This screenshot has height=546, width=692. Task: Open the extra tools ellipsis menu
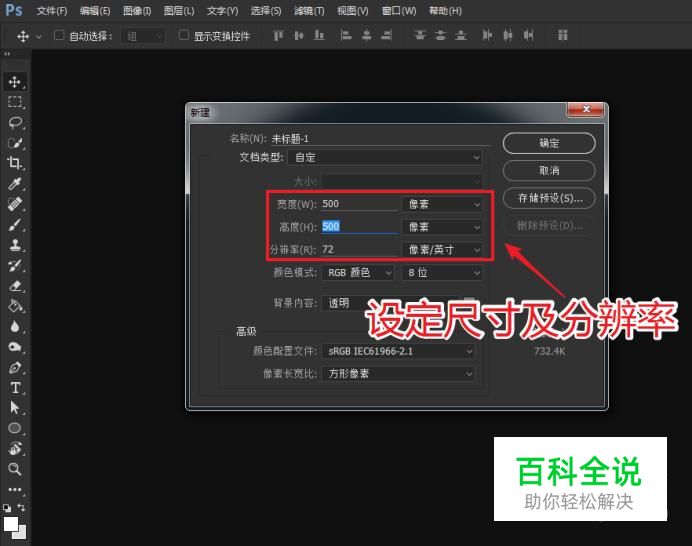15,489
